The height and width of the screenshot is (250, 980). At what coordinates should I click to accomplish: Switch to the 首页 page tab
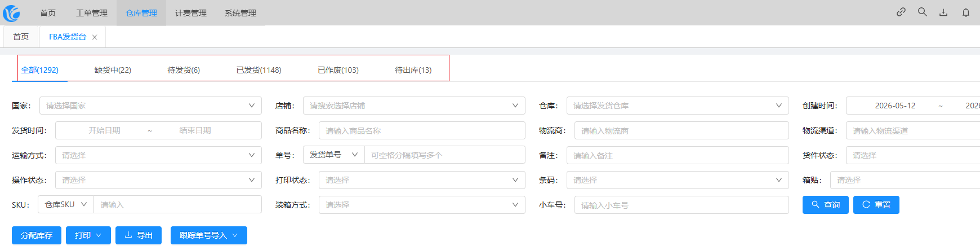[21, 37]
